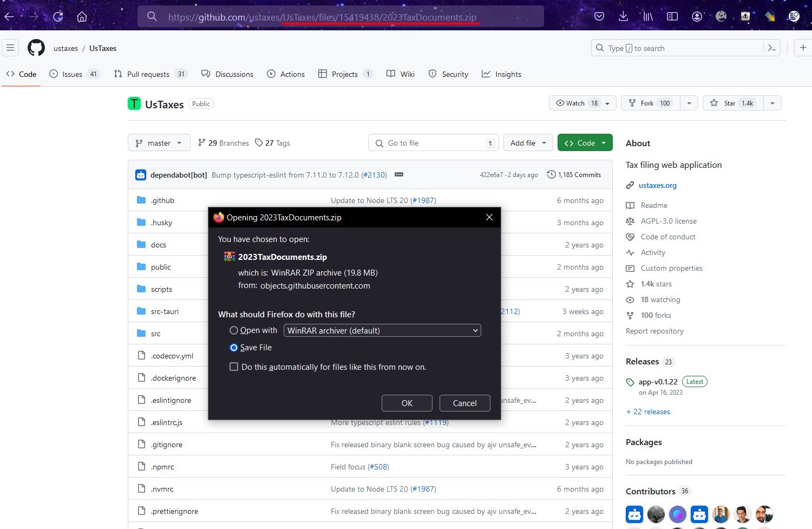View 29 Branches link
812x529 pixels.
224,143
